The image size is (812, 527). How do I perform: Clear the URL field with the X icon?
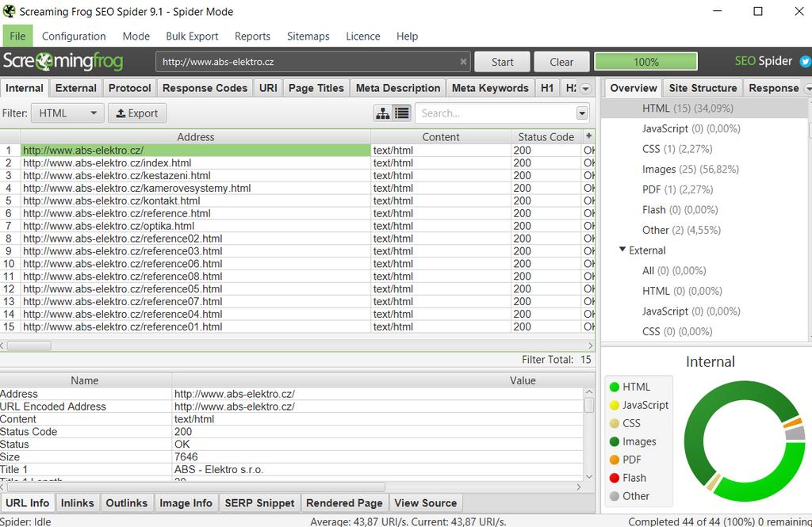463,62
